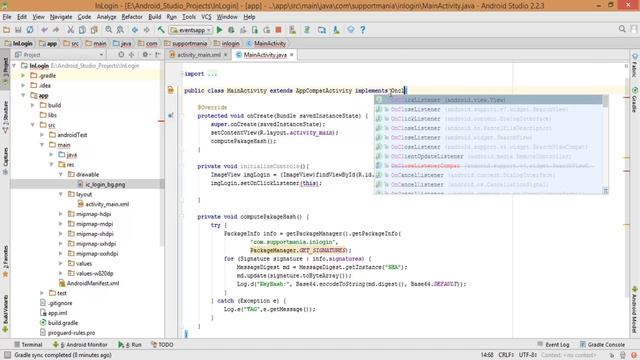Click the Cut scissors icon
This screenshot has width=640, height=360.
coord(70,30)
